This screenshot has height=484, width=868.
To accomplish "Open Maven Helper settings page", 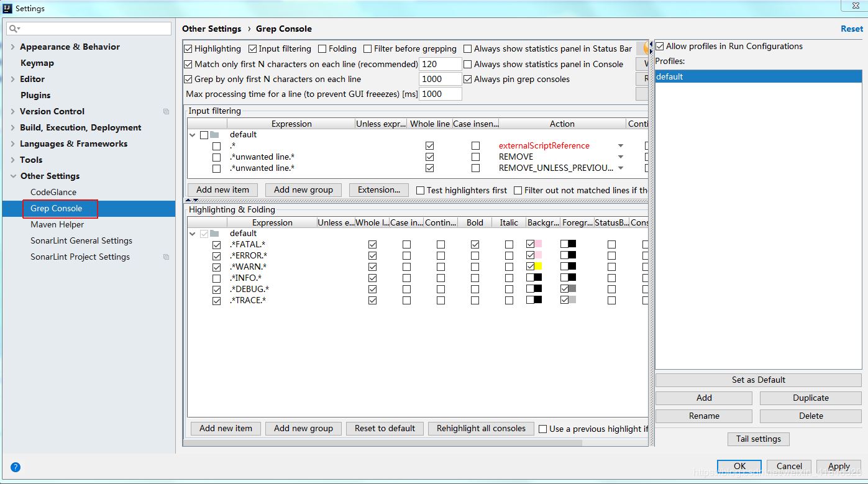I will [57, 224].
